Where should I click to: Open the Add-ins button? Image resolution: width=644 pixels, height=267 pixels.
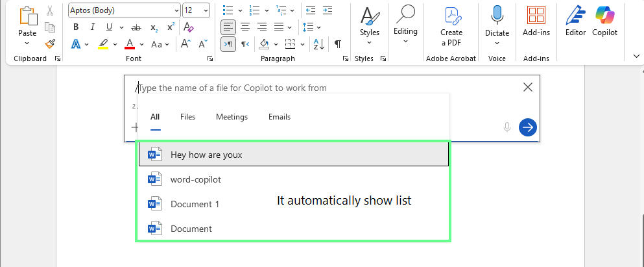coord(536,21)
